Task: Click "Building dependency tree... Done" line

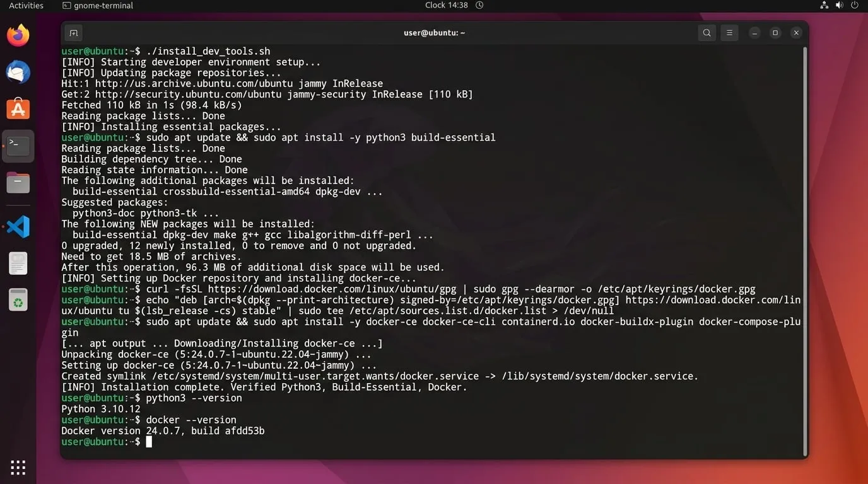Action: (151, 159)
